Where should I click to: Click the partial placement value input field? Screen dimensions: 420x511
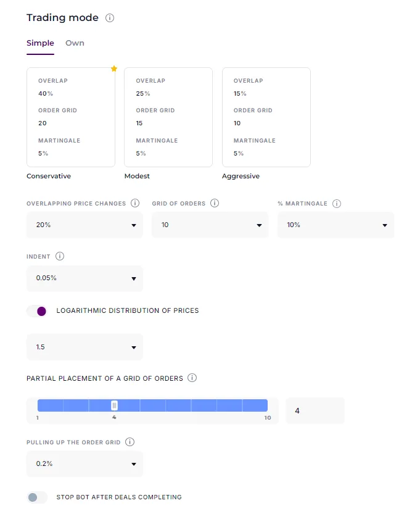click(x=315, y=410)
